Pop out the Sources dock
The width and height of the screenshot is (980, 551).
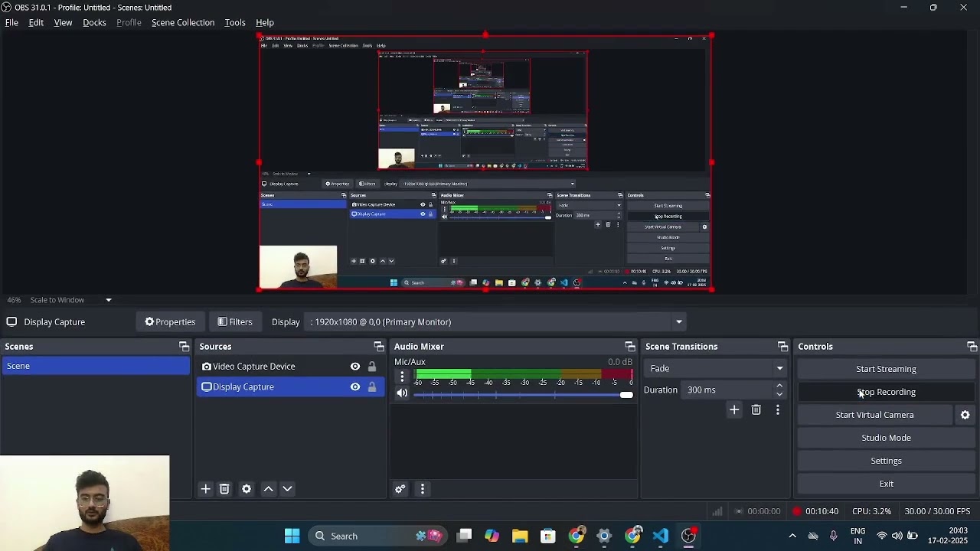tap(379, 347)
